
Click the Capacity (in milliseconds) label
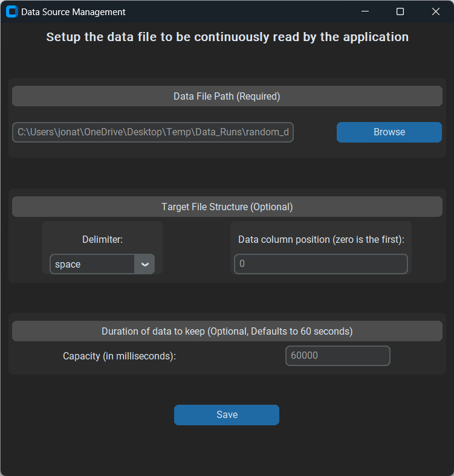point(120,356)
